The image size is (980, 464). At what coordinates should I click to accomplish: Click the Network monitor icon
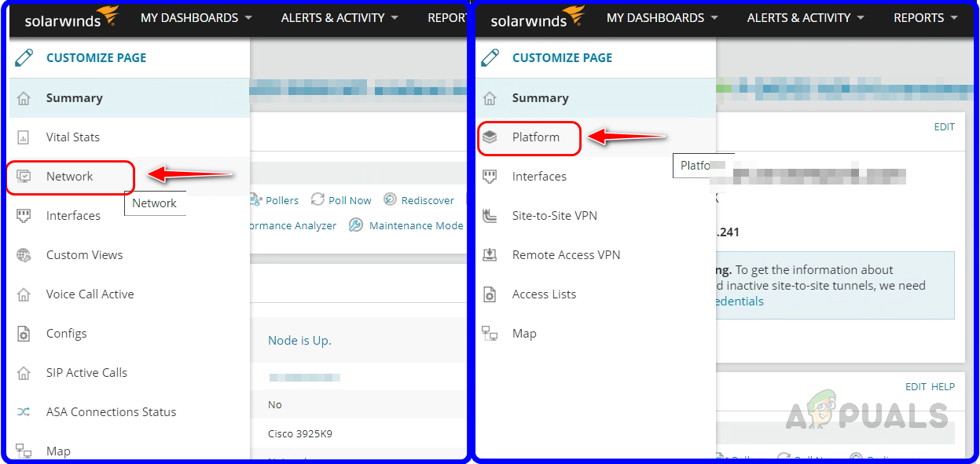pos(24,177)
